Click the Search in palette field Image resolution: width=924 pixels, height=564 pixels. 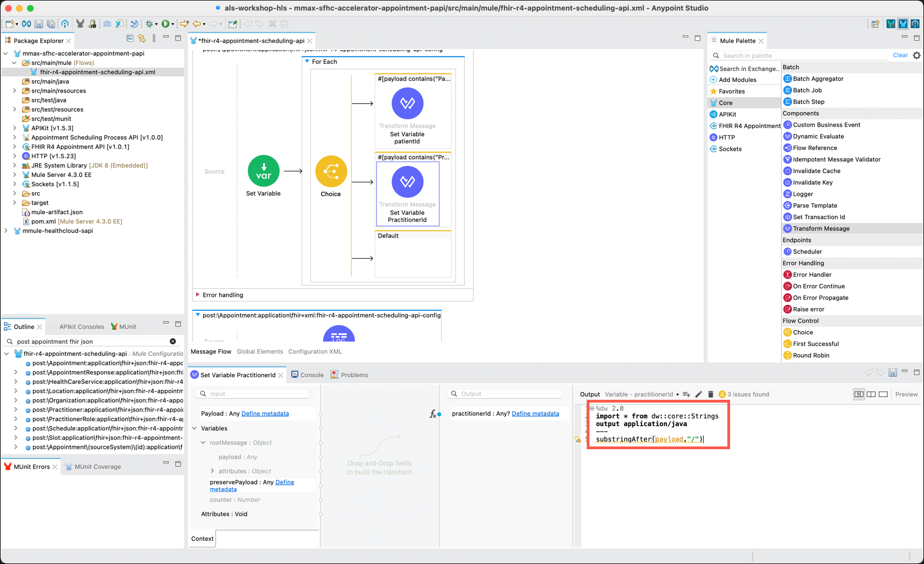(x=799, y=55)
